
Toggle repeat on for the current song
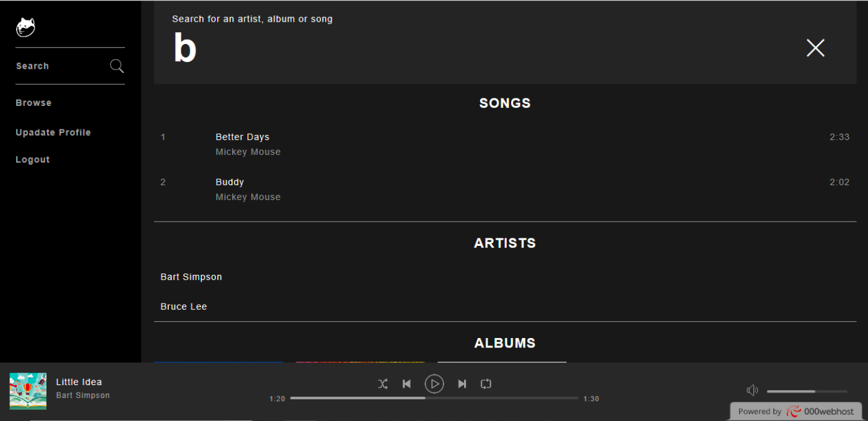tap(486, 384)
